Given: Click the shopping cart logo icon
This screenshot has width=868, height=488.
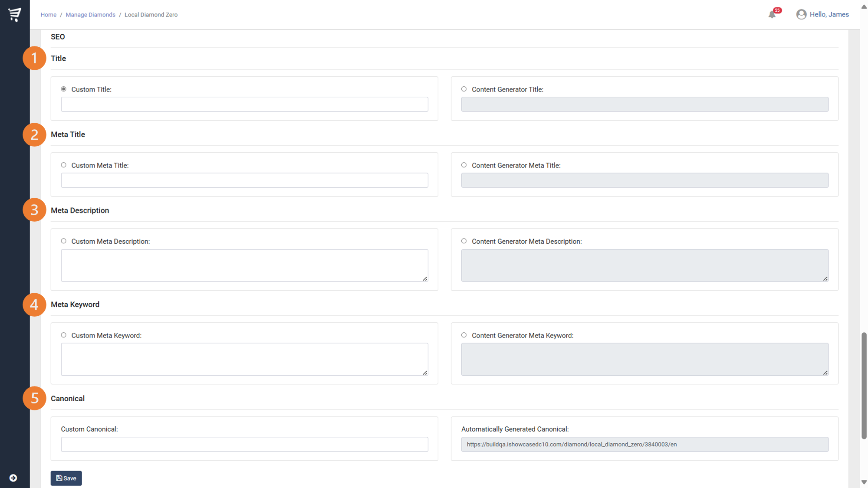Looking at the screenshot, I should pos(15,14).
